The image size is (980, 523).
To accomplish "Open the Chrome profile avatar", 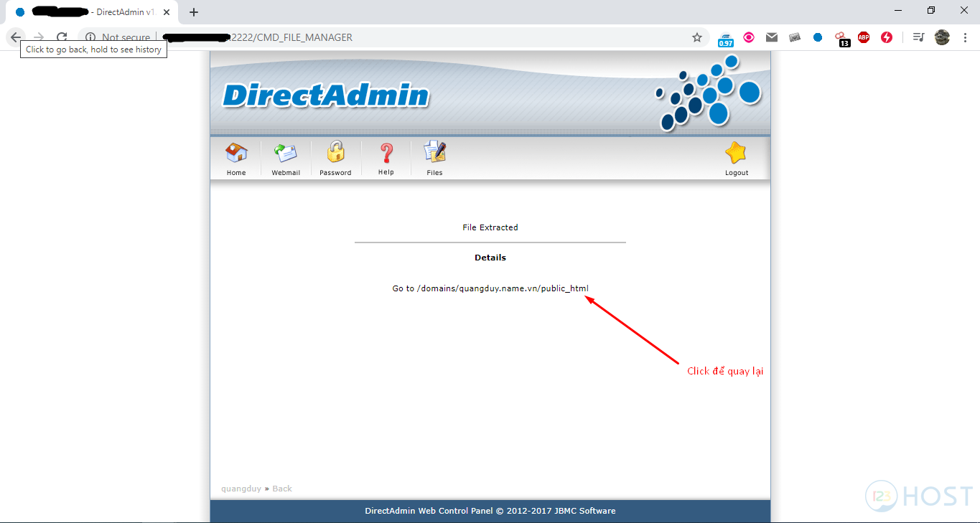I will pos(942,37).
